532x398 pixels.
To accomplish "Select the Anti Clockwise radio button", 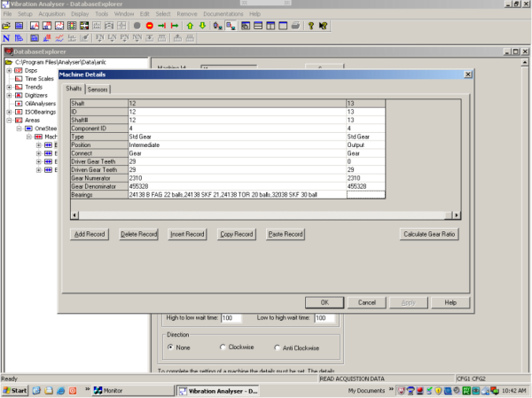I will (x=278, y=347).
